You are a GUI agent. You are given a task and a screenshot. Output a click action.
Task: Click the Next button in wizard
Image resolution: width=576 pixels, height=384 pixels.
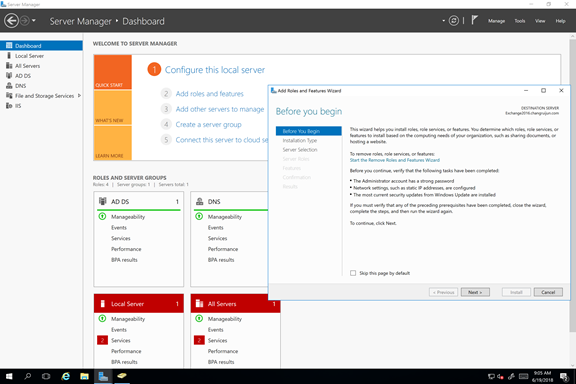(475, 292)
